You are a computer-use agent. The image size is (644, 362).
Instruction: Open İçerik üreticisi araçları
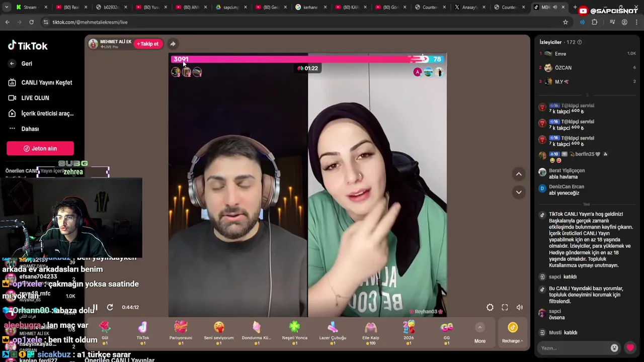point(41,114)
